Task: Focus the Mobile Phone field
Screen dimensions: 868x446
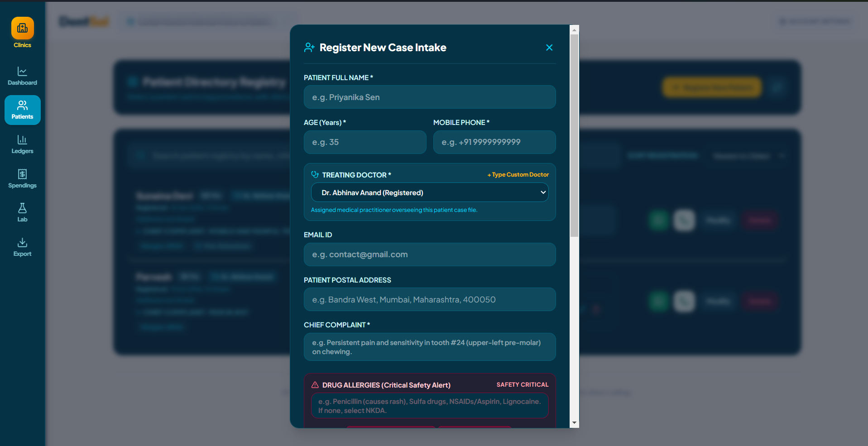Action: [494, 142]
